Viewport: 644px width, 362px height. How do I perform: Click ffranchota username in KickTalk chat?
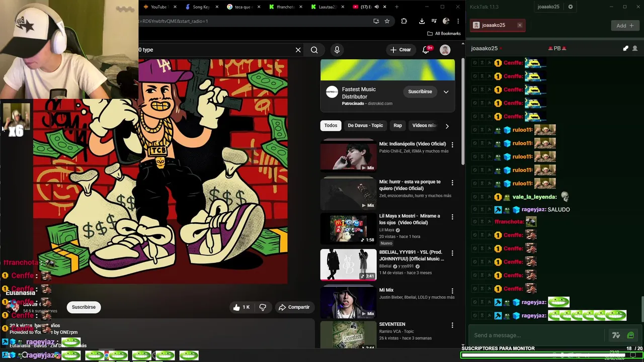point(510,222)
